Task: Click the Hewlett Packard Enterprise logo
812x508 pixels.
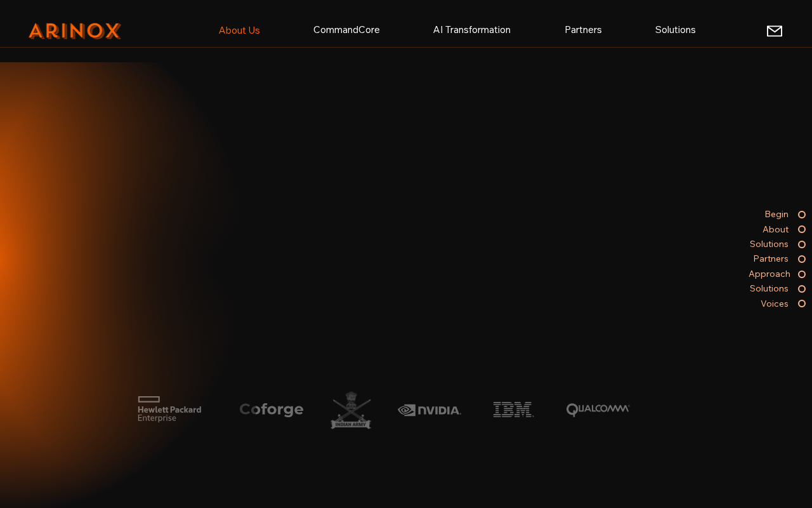Action: (169, 409)
